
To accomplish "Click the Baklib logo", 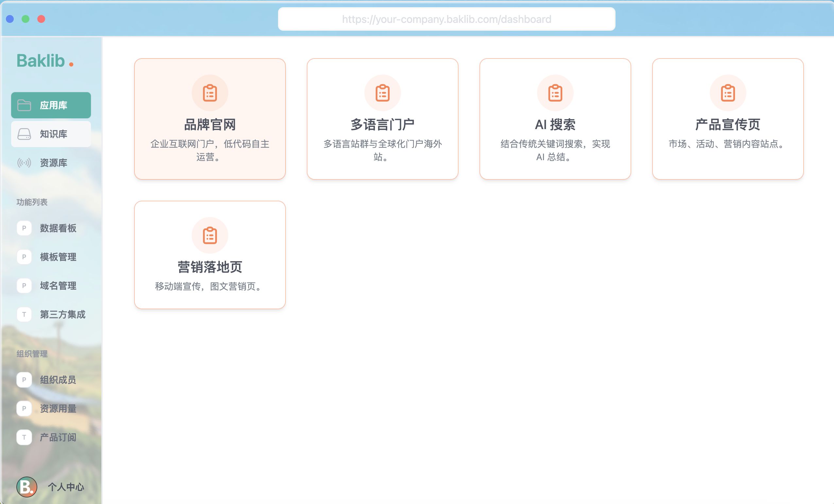I will coord(45,61).
